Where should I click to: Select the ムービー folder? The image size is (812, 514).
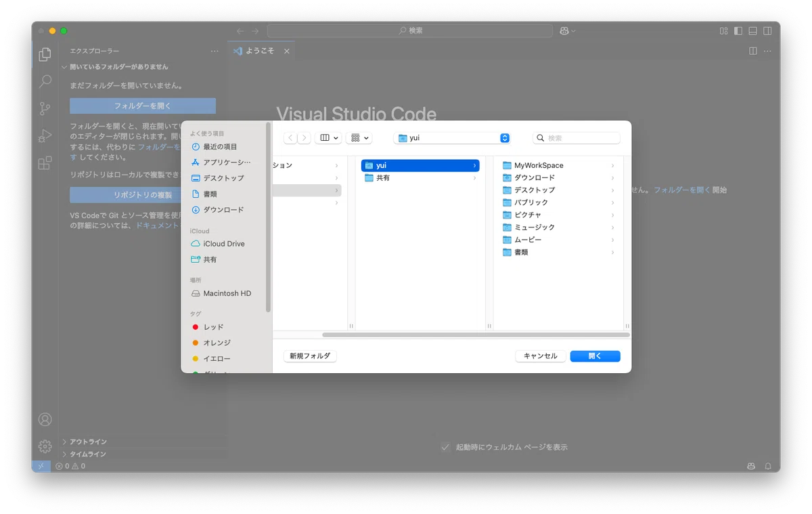pyautogui.click(x=558, y=240)
